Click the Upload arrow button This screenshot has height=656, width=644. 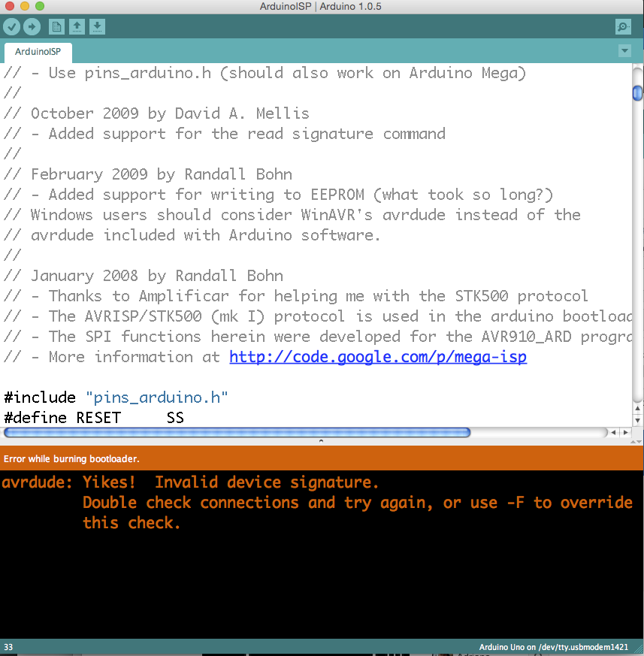pyautogui.click(x=32, y=27)
